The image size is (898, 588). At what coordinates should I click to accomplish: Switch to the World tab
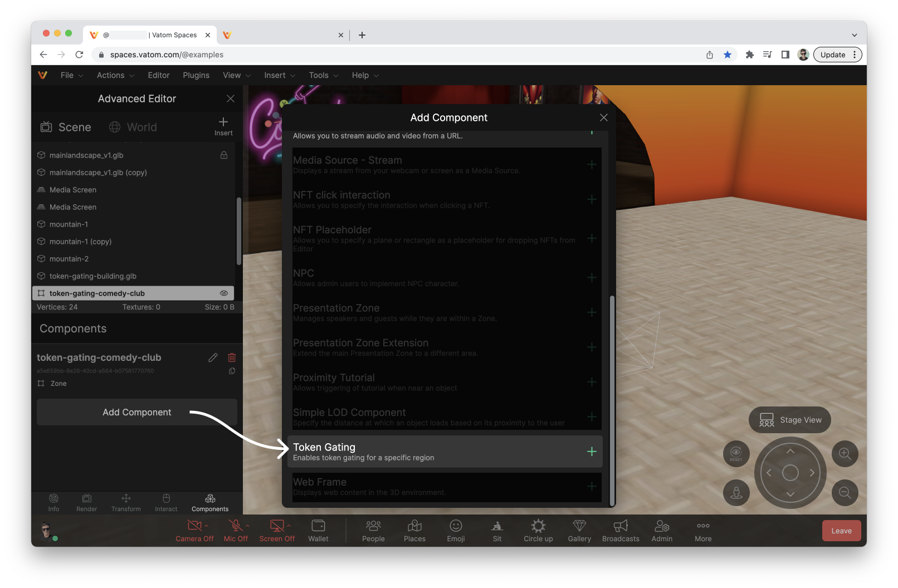[133, 127]
